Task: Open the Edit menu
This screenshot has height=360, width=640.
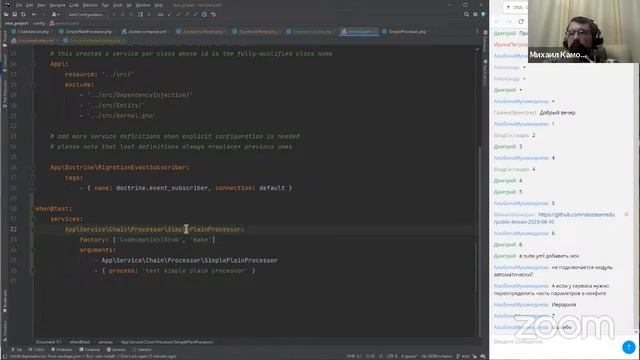Action: [x=29, y=5]
